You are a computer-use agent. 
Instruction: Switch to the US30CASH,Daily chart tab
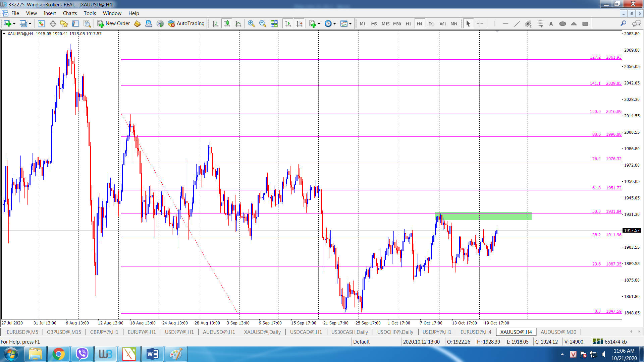350,332
